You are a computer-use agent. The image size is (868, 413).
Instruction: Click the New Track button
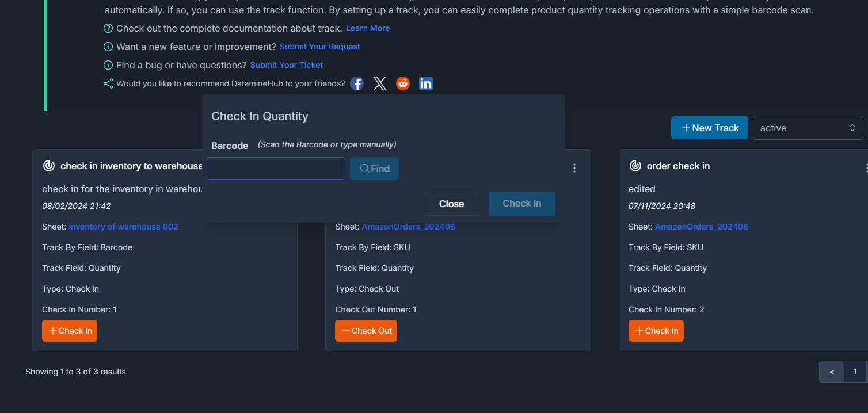710,128
